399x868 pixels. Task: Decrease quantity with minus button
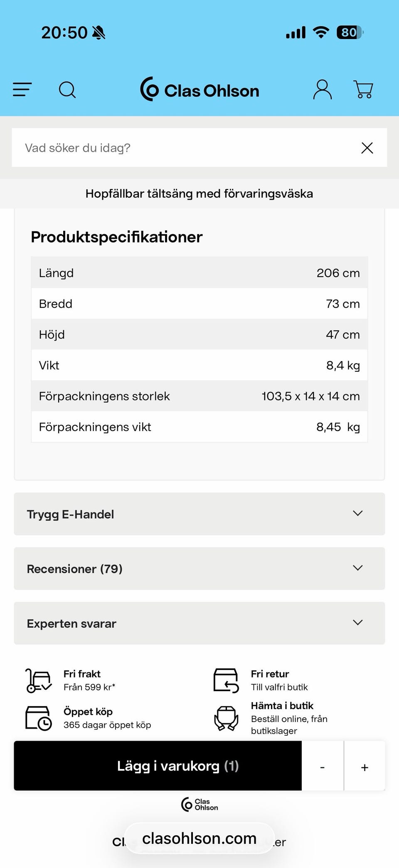tap(323, 767)
